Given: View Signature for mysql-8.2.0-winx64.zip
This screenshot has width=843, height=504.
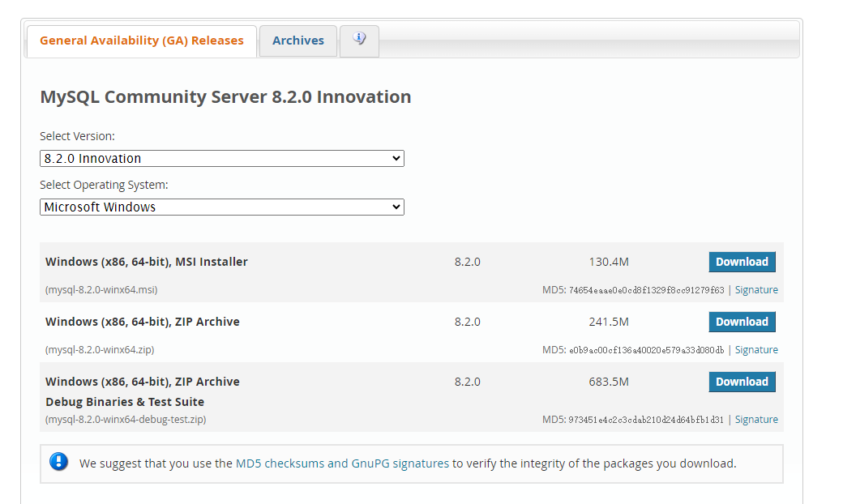Looking at the screenshot, I should click(x=755, y=350).
